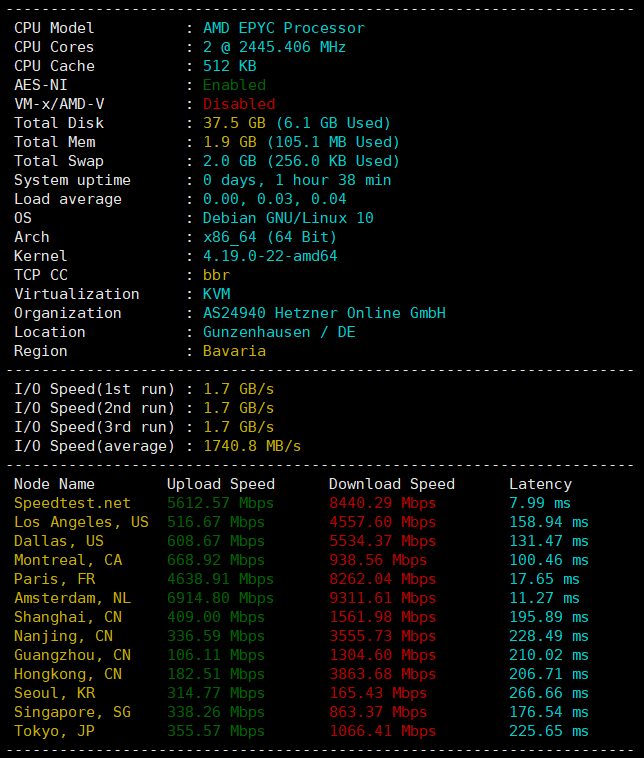Click the AMD EPYC Processor text
Screen dimensions: 644x758
point(283,28)
